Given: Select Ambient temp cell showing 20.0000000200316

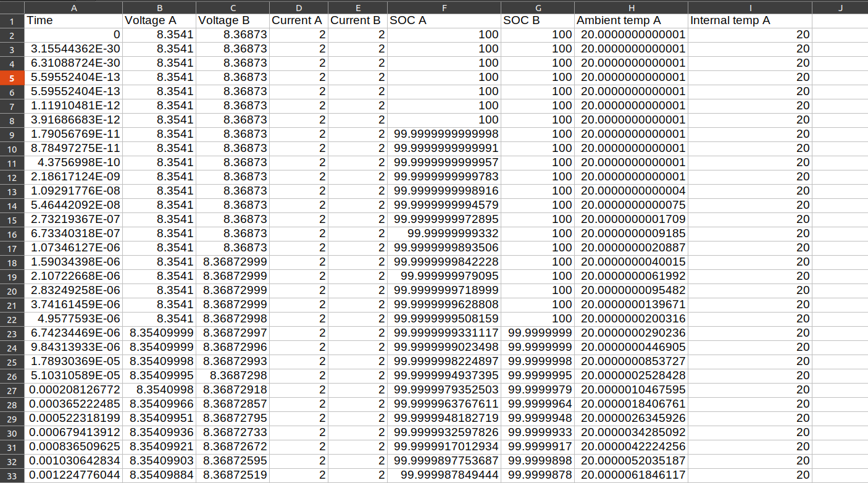Looking at the screenshot, I should point(631,319).
